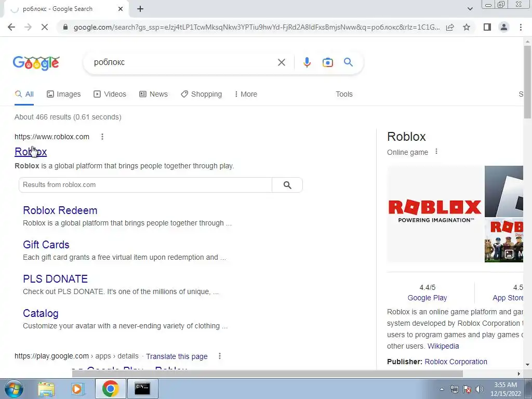Screen dimensions: 532x399
Task: Search within roblox.com with magnifier button
Action: click(287, 185)
